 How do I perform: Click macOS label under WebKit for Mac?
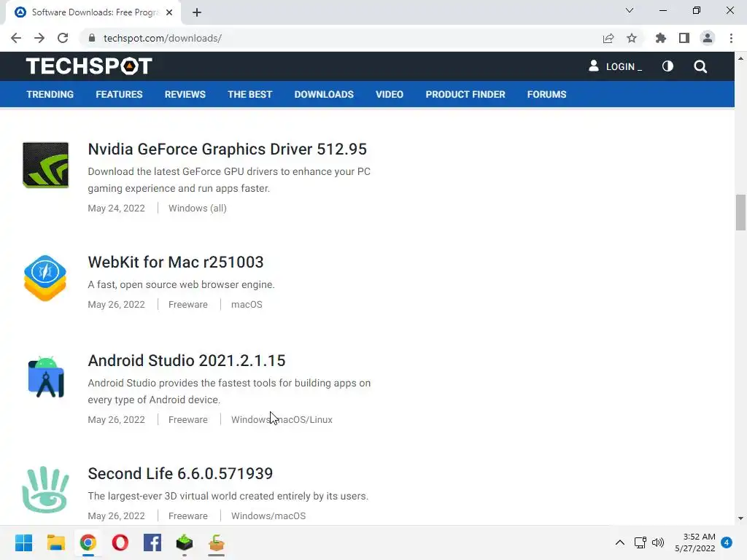(x=247, y=304)
